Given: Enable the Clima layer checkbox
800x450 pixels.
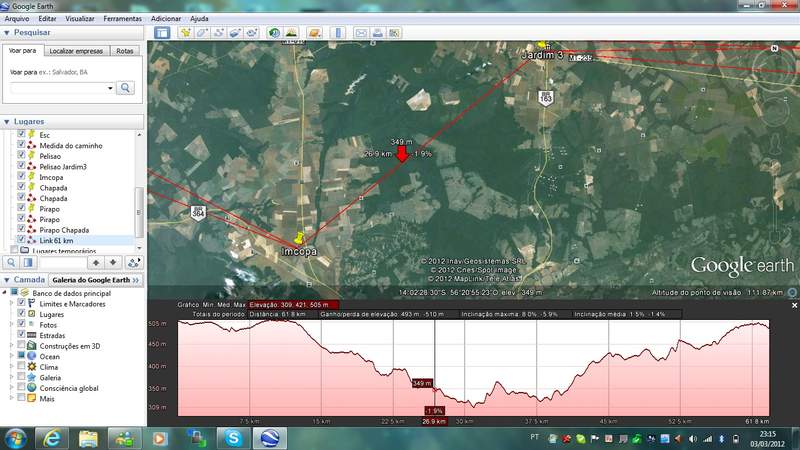Looking at the screenshot, I should [21, 366].
